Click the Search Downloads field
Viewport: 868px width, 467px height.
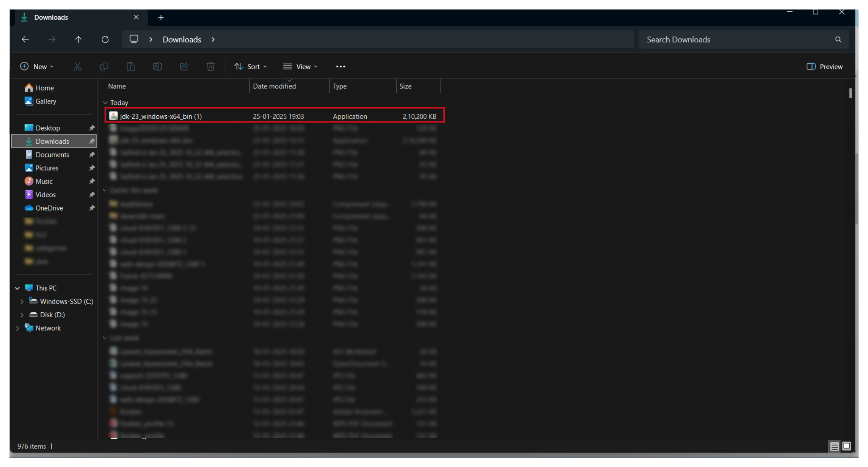(x=743, y=39)
